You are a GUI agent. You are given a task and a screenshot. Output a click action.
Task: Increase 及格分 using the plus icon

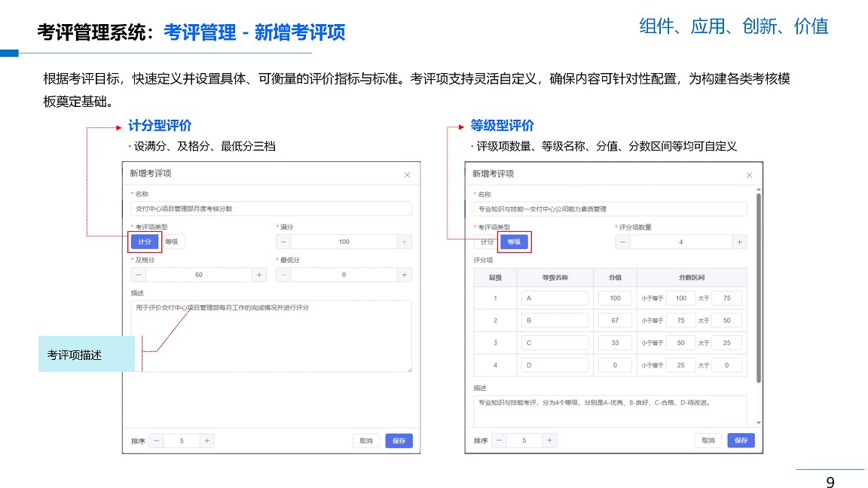click(x=259, y=275)
